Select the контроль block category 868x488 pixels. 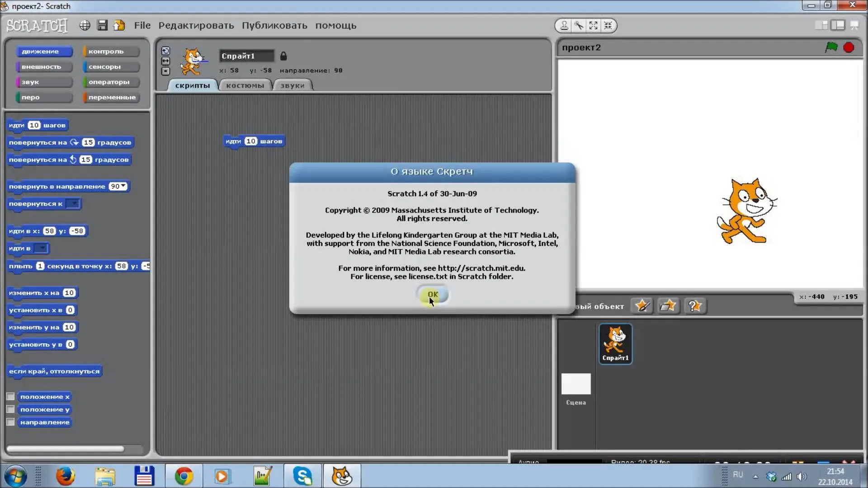111,52
